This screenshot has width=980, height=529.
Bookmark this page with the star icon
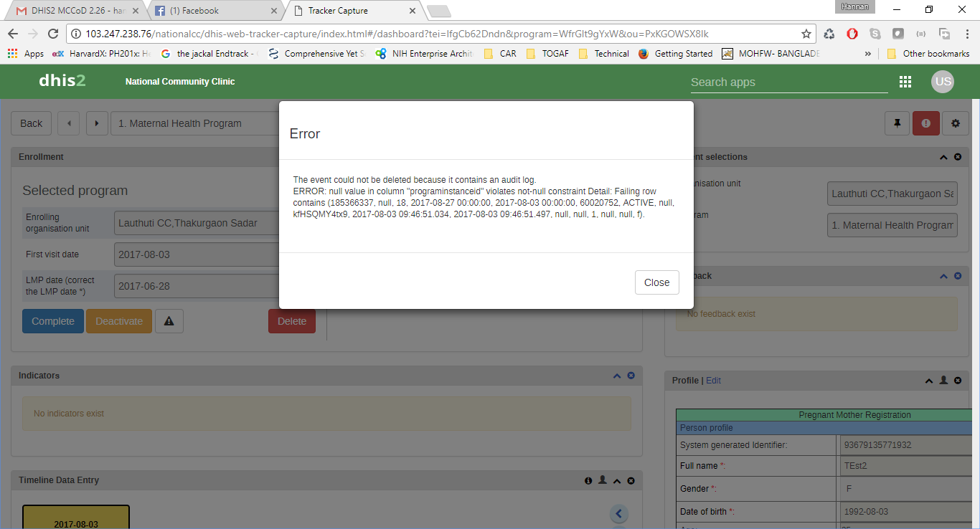point(806,34)
